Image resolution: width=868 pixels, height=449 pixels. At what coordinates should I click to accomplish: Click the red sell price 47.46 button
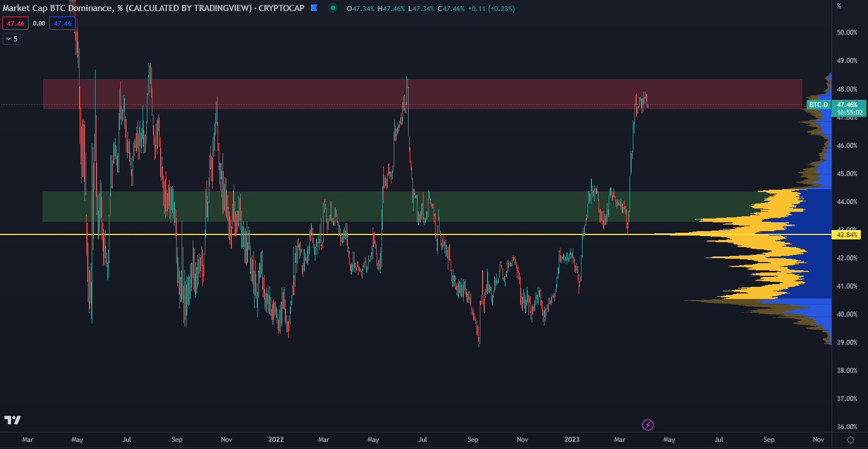click(x=15, y=24)
